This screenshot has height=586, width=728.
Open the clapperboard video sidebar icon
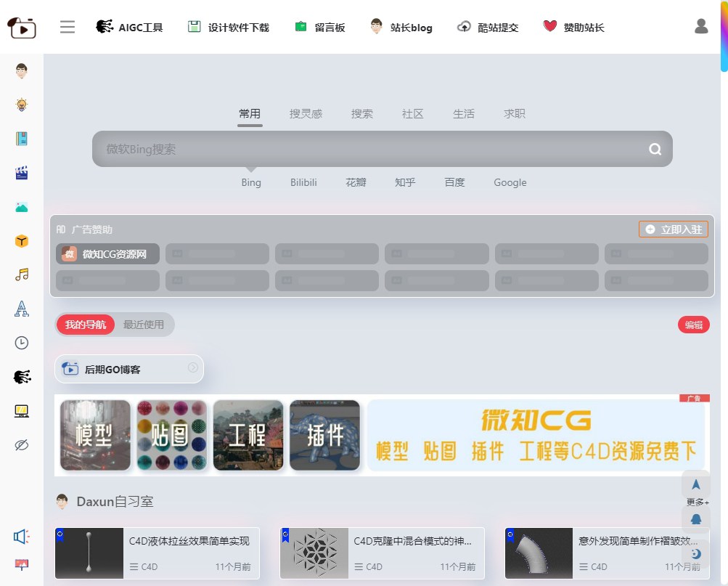(21, 173)
